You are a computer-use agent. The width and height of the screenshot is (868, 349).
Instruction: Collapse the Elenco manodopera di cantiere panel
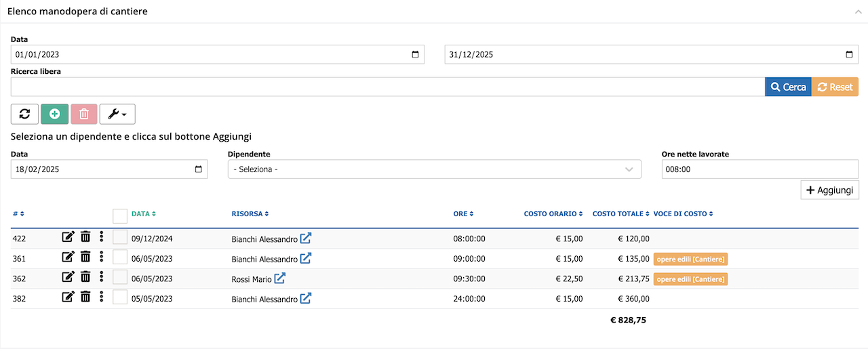pos(858,12)
